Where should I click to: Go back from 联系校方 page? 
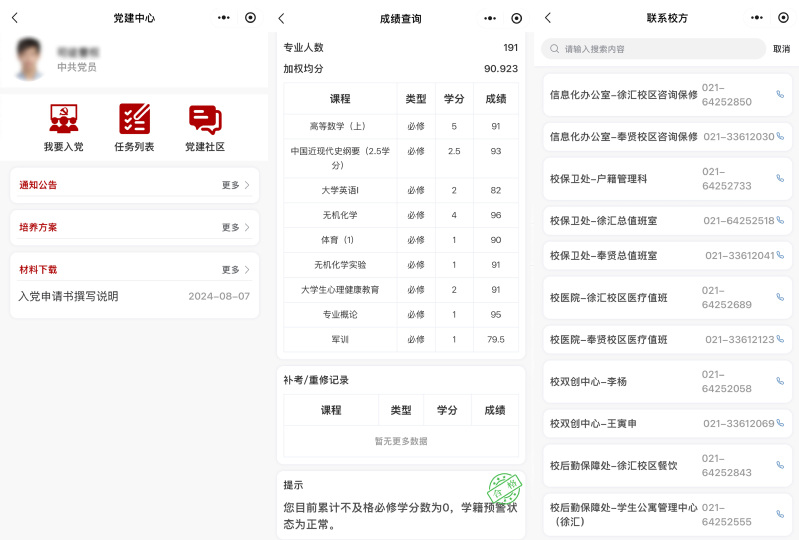click(x=547, y=18)
